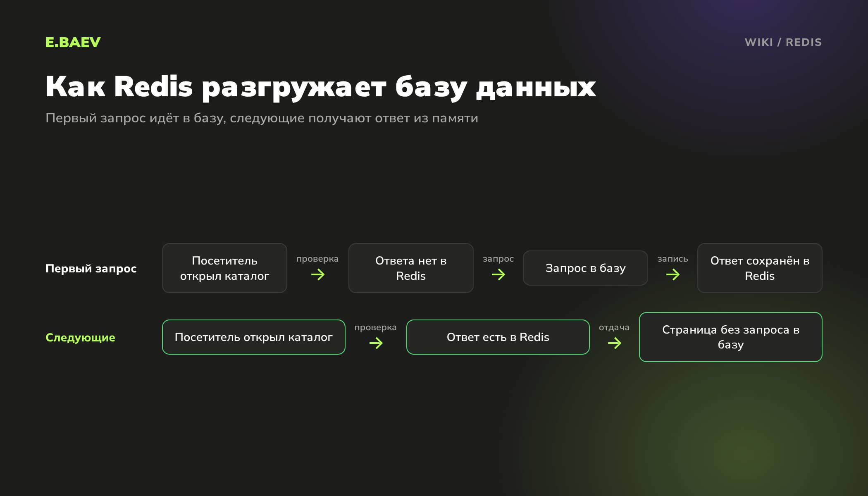Click the E.BAEV logo
This screenshot has height=496, width=868.
[x=73, y=42]
